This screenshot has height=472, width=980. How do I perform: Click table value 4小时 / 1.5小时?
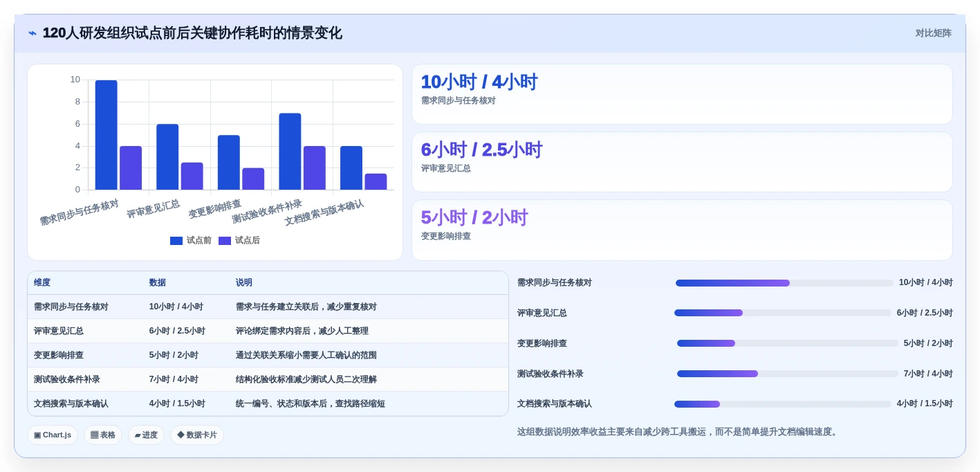pos(177,403)
